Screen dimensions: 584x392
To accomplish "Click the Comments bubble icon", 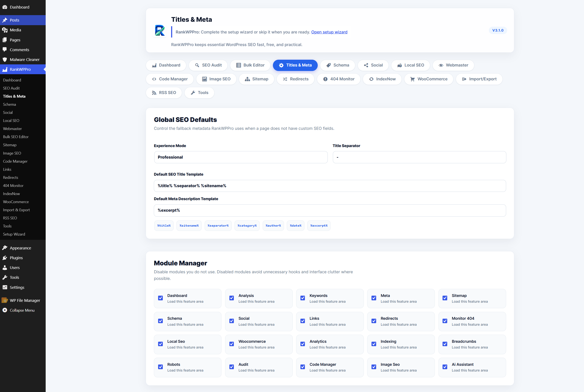I will point(5,49).
